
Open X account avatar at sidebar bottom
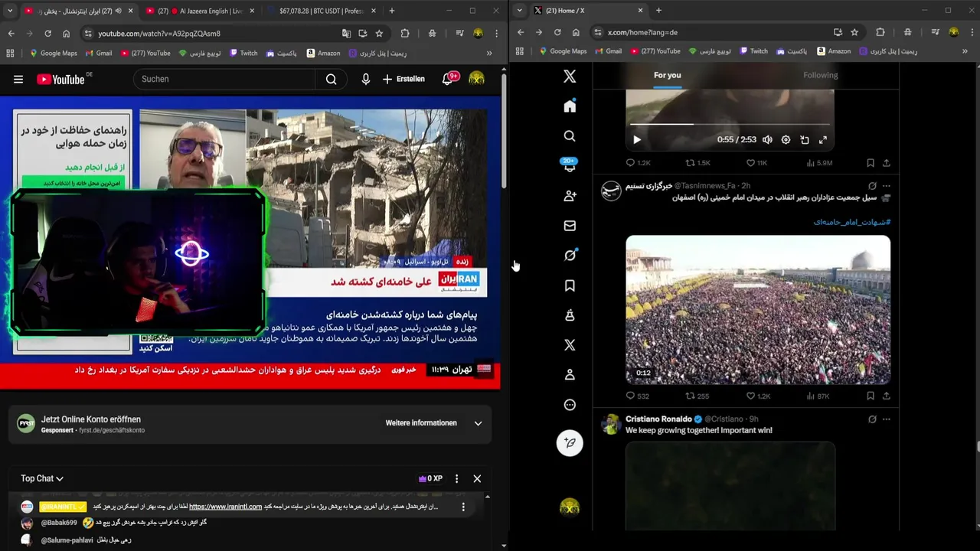pyautogui.click(x=570, y=507)
